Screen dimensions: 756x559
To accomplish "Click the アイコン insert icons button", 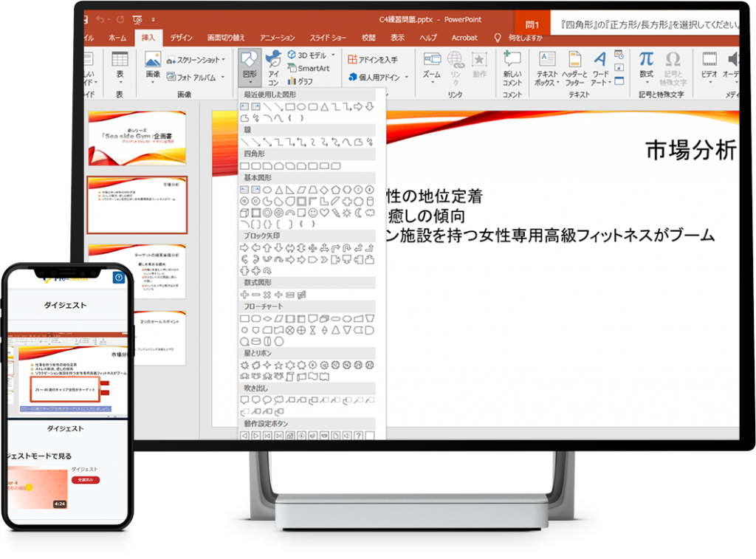I will (274, 67).
